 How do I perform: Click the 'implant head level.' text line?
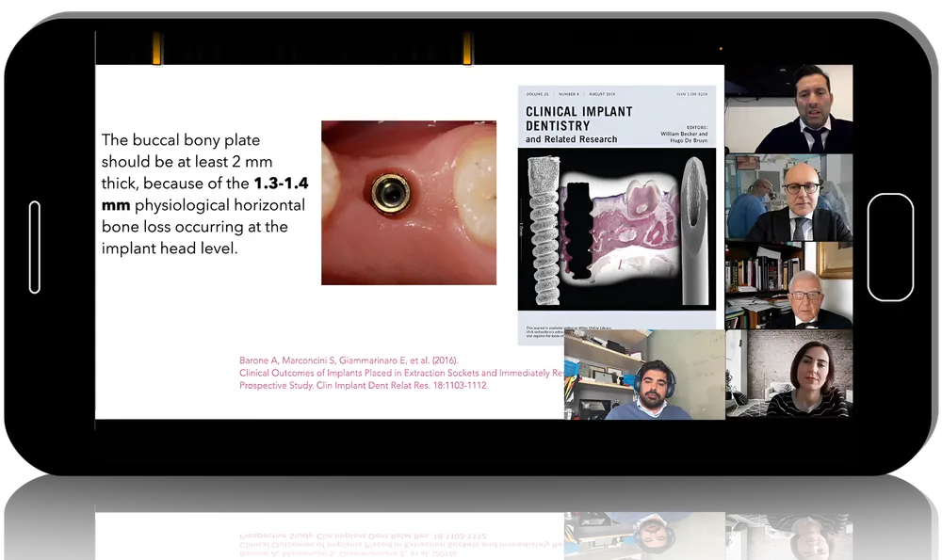point(170,248)
